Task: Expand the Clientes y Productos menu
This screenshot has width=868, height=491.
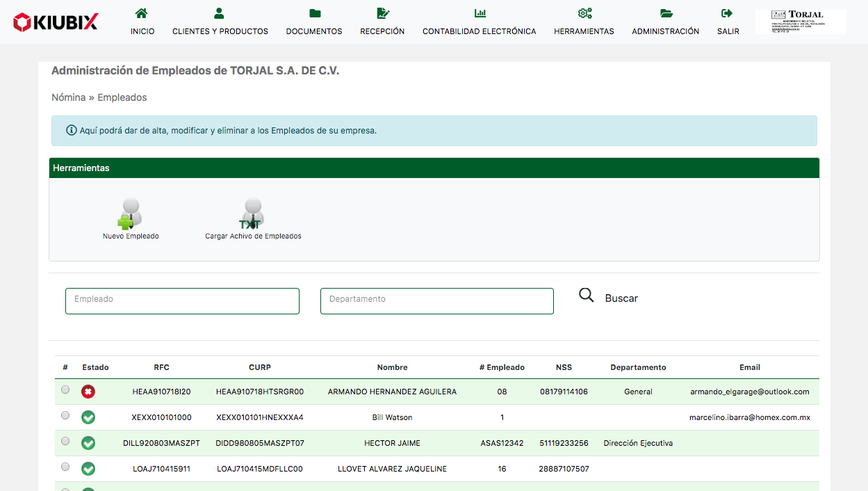Action: click(x=220, y=22)
